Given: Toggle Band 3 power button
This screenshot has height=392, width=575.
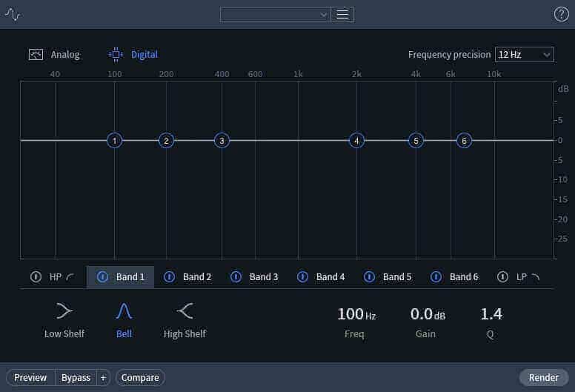Looking at the screenshot, I should pos(236,277).
